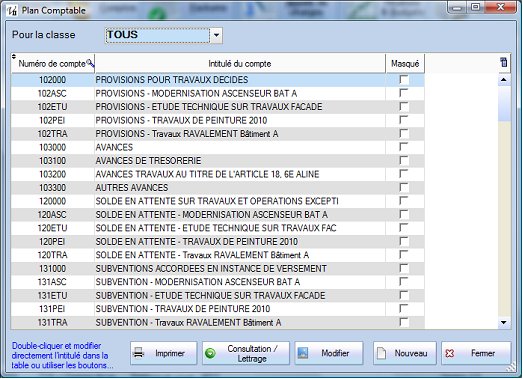Click the scrollbar up arrow
523x379 pixels.
coord(504,79)
